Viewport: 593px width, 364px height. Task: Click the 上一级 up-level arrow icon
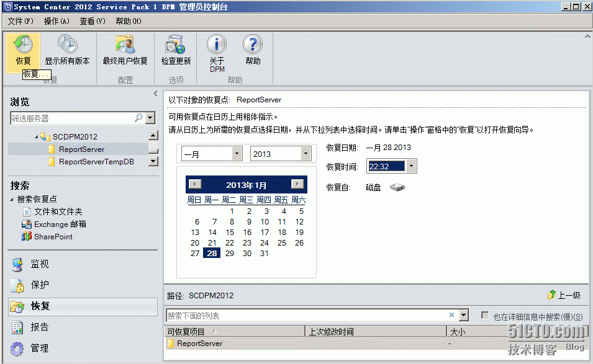551,295
